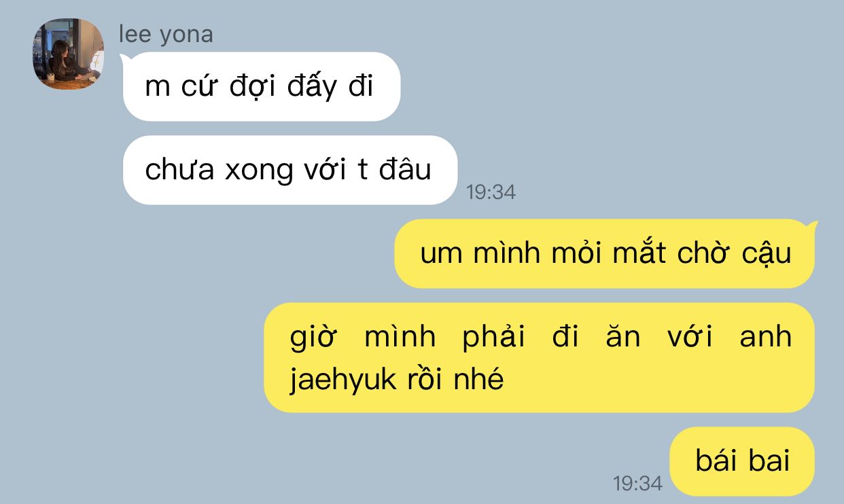844x504 pixels.
Task: Click the 19:34 timestamp under received messages
Action: pos(491,192)
